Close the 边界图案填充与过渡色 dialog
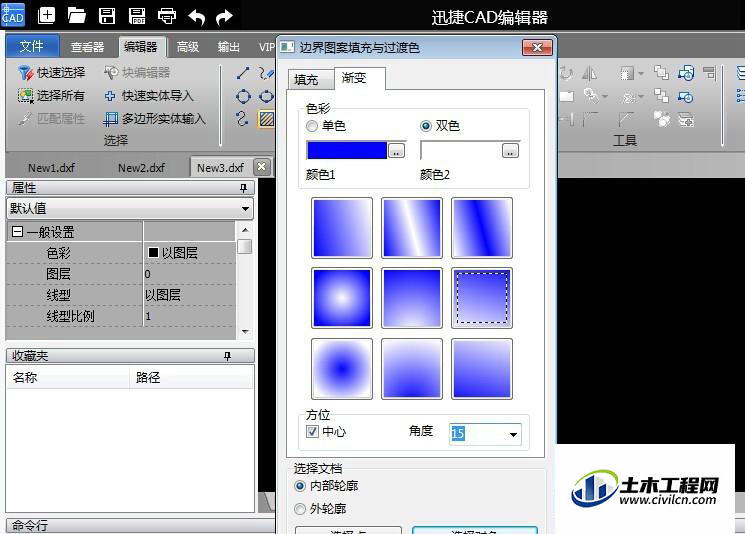This screenshot has height=534, width=745. 537,48
